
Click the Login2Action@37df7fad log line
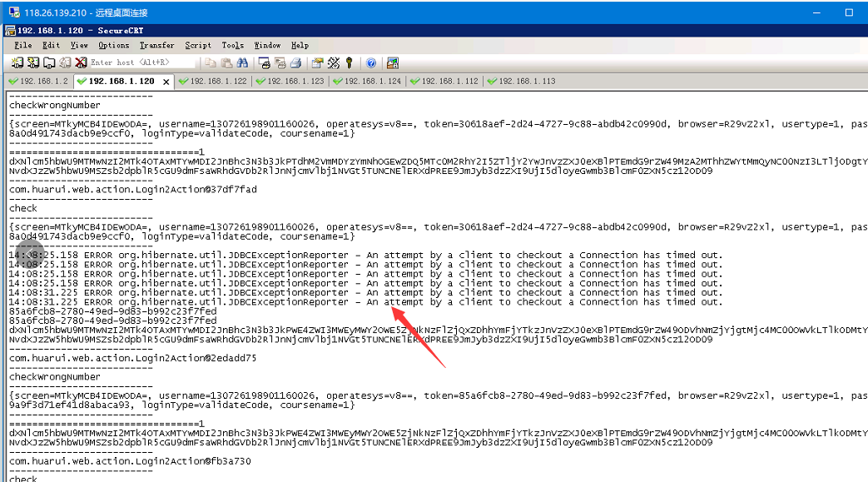coord(133,190)
